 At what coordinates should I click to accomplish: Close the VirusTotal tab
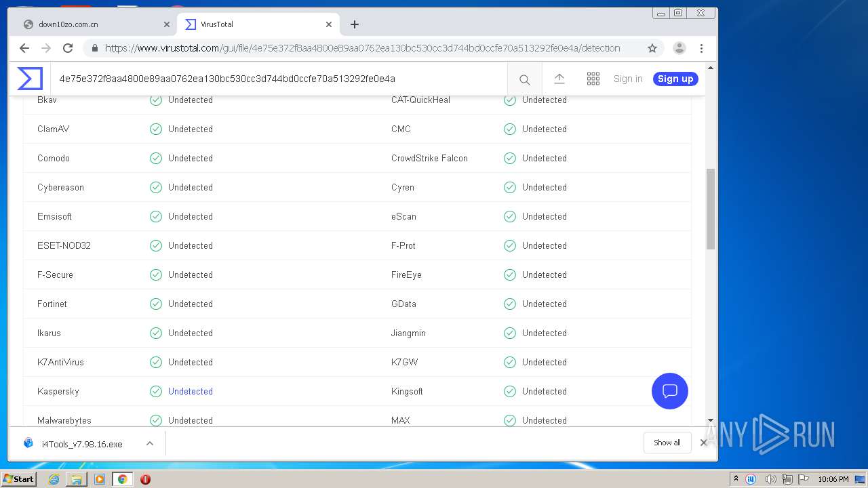coord(329,24)
